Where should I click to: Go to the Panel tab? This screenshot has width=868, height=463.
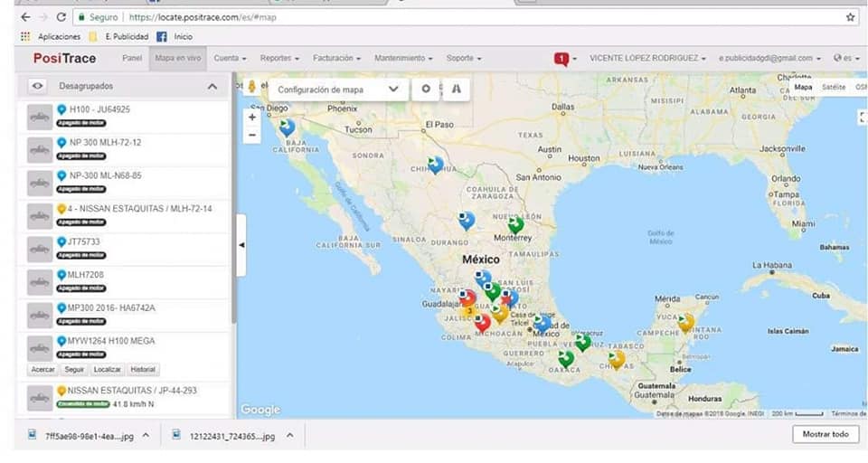[132, 58]
